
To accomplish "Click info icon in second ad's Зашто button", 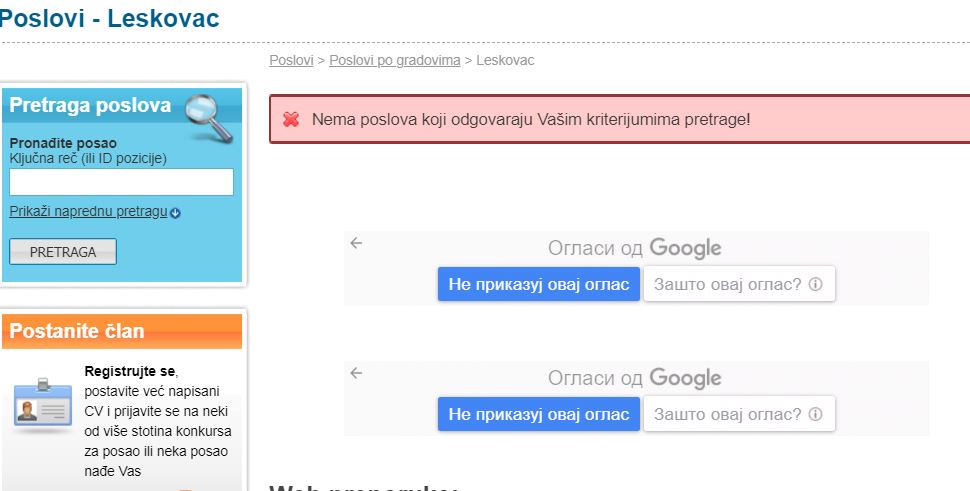I will (x=815, y=414).
